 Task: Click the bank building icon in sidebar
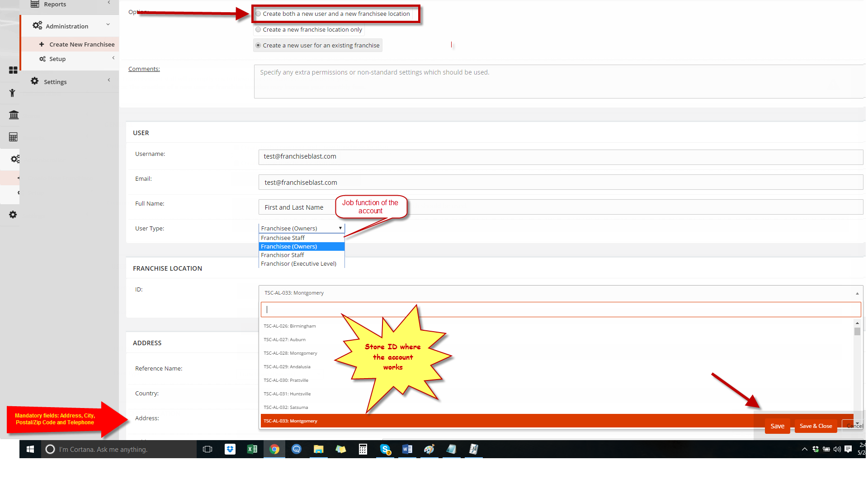click(14, 115)
